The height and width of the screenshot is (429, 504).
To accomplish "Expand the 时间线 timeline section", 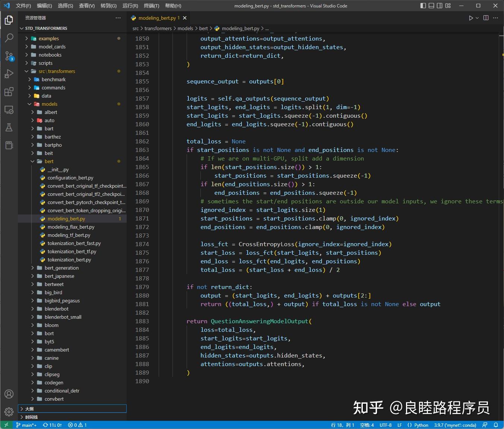I will (x=72, y=417).
